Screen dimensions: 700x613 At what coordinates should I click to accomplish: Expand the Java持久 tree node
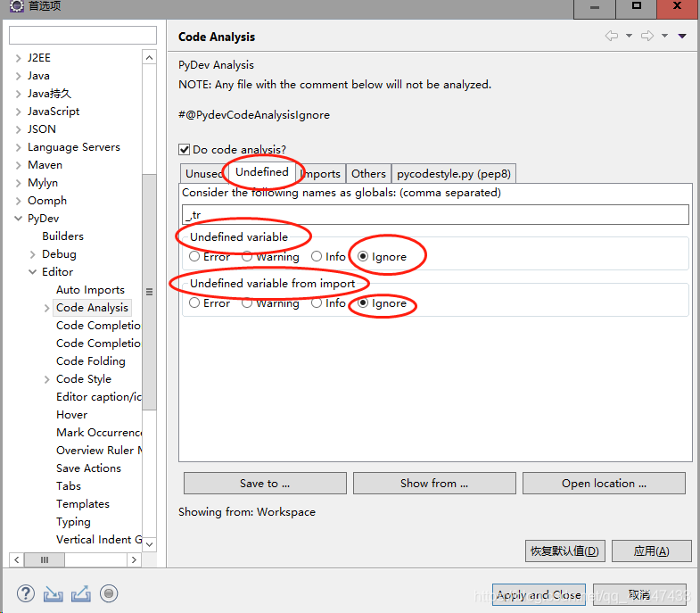pyautogui.click(x=18, y=94)
